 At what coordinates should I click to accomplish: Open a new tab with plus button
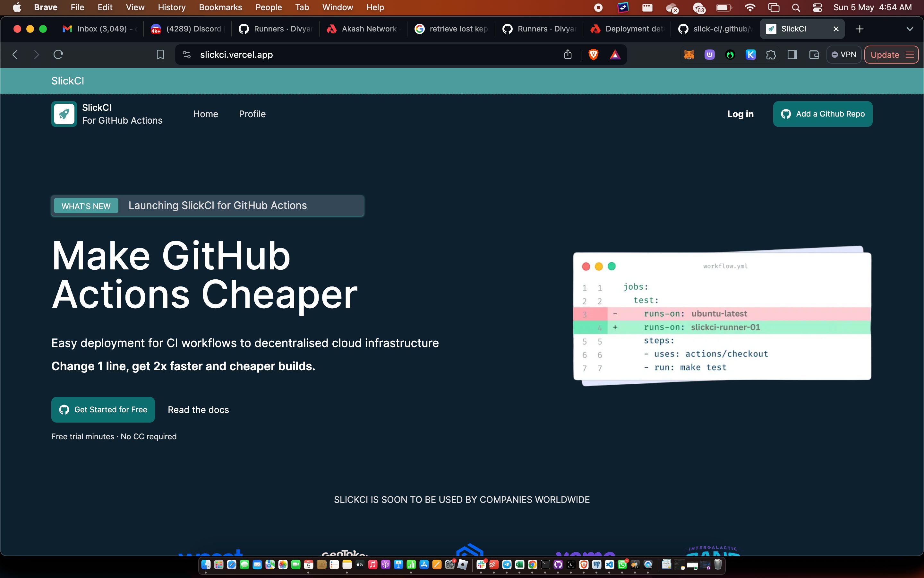[860, 29]
